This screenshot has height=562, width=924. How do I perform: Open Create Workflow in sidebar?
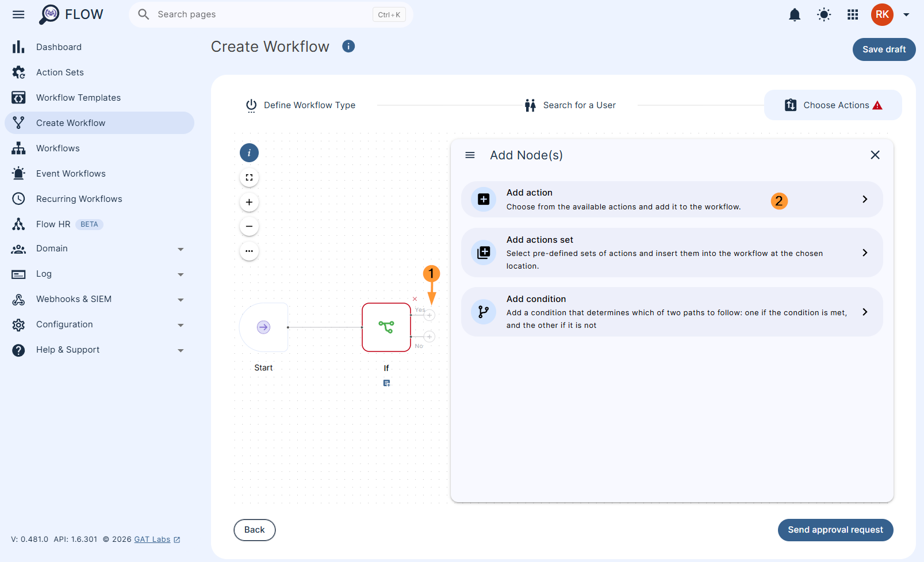99,123
